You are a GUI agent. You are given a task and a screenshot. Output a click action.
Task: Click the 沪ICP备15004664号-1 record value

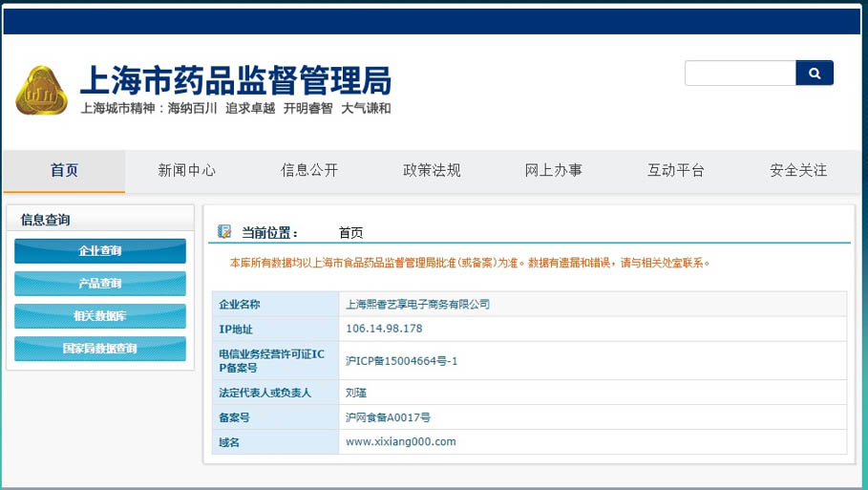[402, 360]
